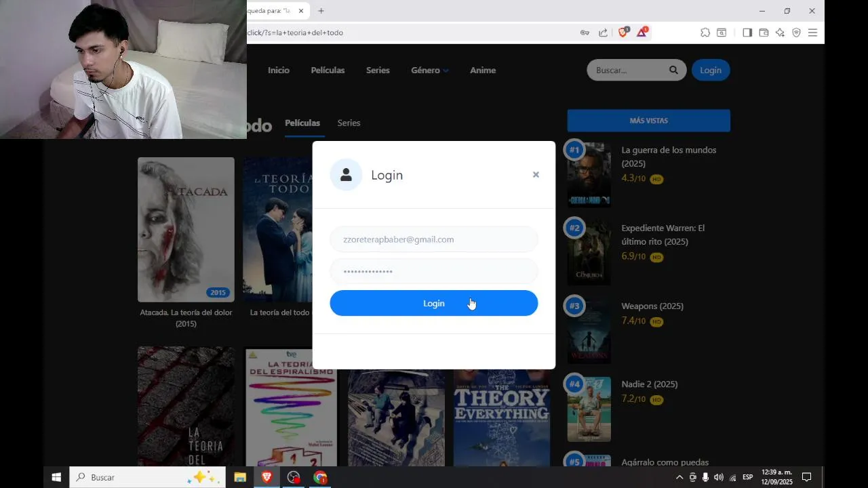Show hidden tray icons chevron

pos(679,477)
